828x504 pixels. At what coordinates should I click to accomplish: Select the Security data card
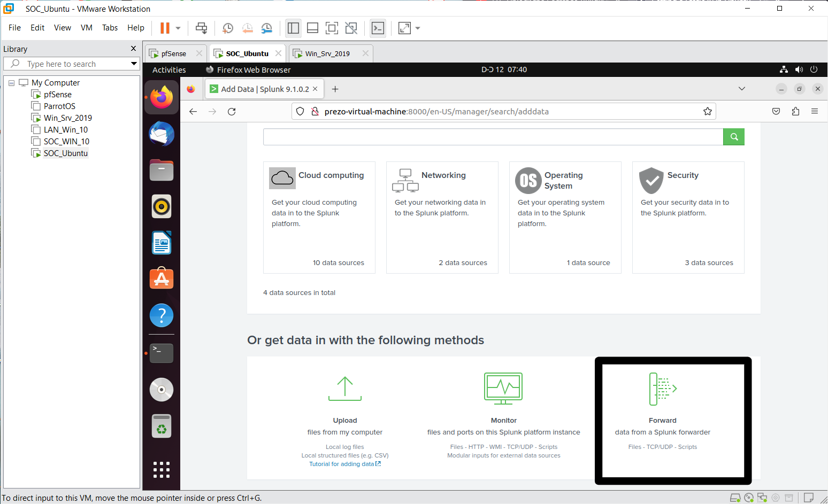pyautogui.click(x=688, y=218)
